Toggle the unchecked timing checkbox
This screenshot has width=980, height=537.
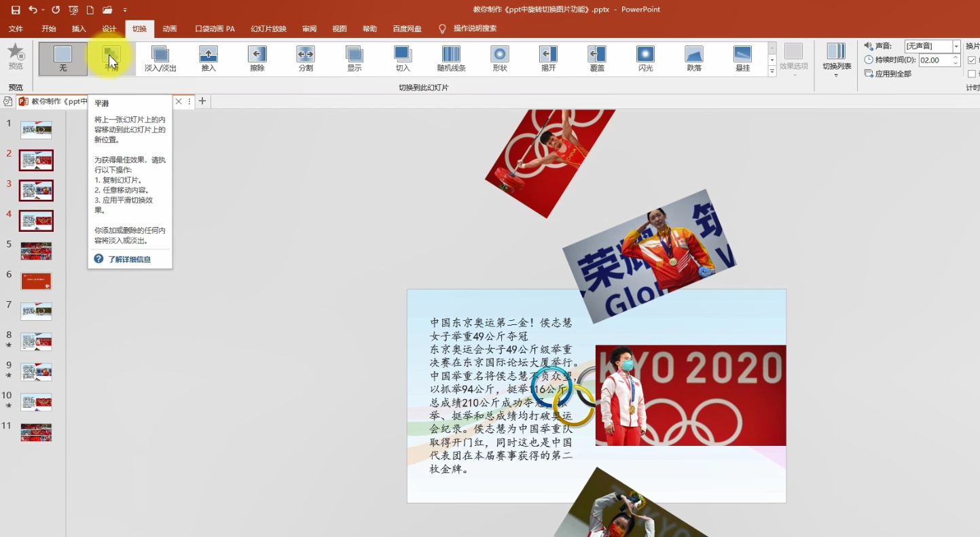click(x=972, y=74)
